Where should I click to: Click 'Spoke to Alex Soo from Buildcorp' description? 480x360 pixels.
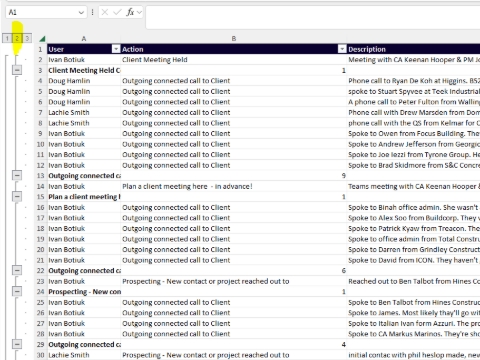pos(414,218)
